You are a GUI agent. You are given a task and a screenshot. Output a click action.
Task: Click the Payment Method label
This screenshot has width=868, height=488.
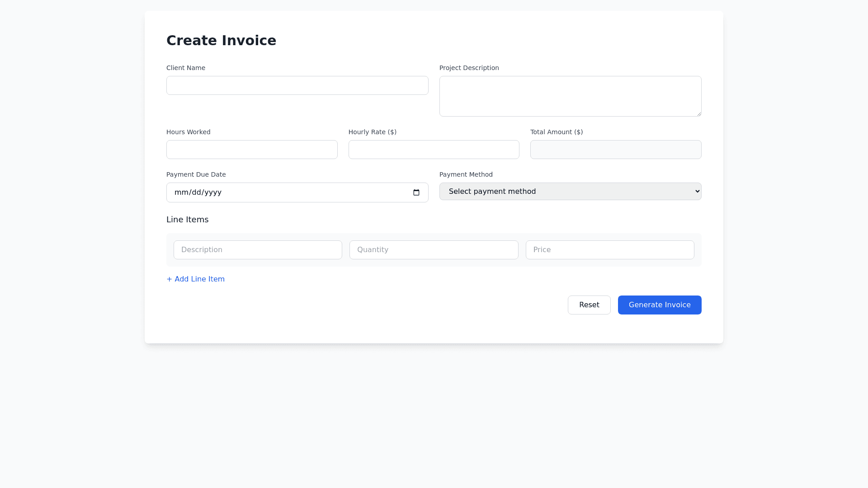[466, 174]
